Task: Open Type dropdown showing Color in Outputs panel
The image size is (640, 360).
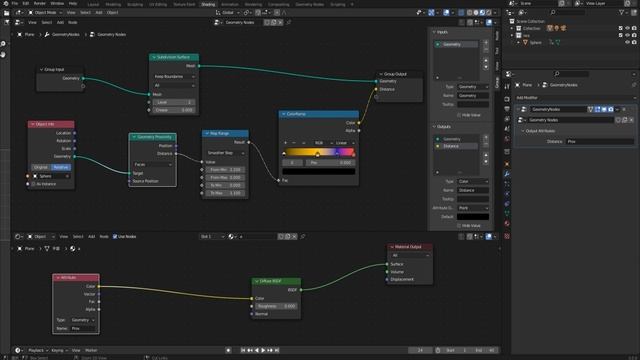Action: [473, 181]
